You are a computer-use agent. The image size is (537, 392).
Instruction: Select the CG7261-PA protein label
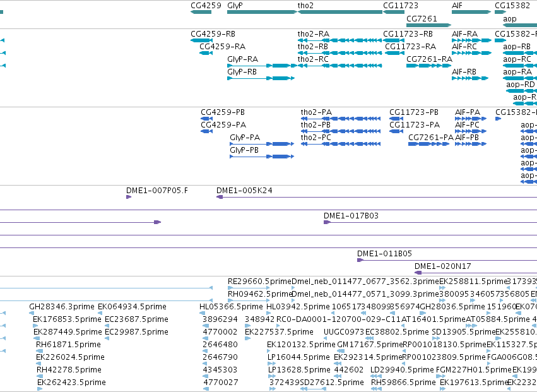[431, 138]
